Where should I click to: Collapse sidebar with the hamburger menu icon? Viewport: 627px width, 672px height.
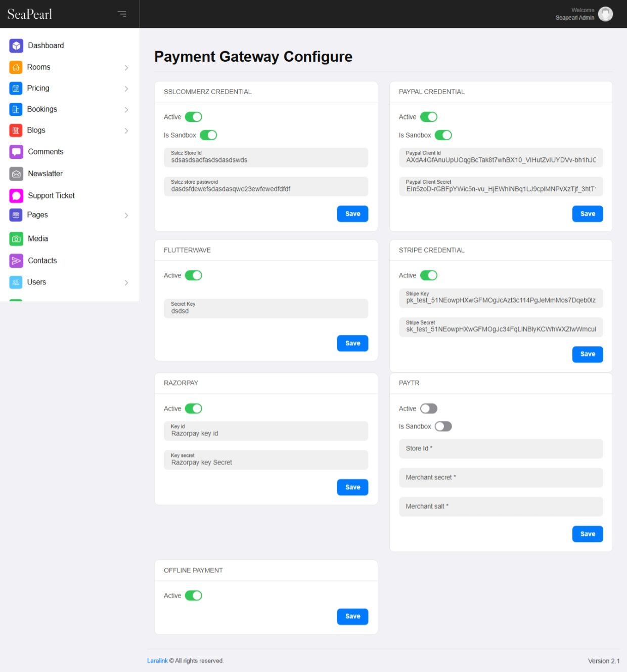click(x=122, y=14)
